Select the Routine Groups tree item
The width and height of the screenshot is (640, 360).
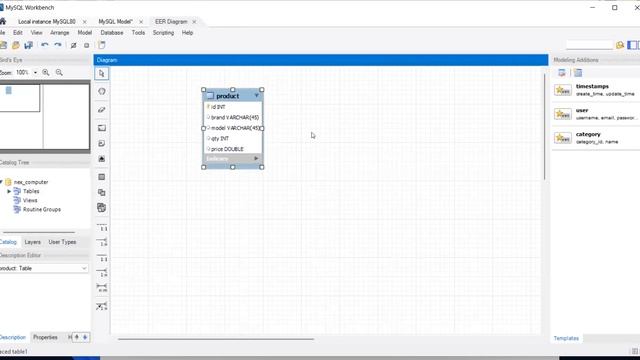tap(42, 209)
